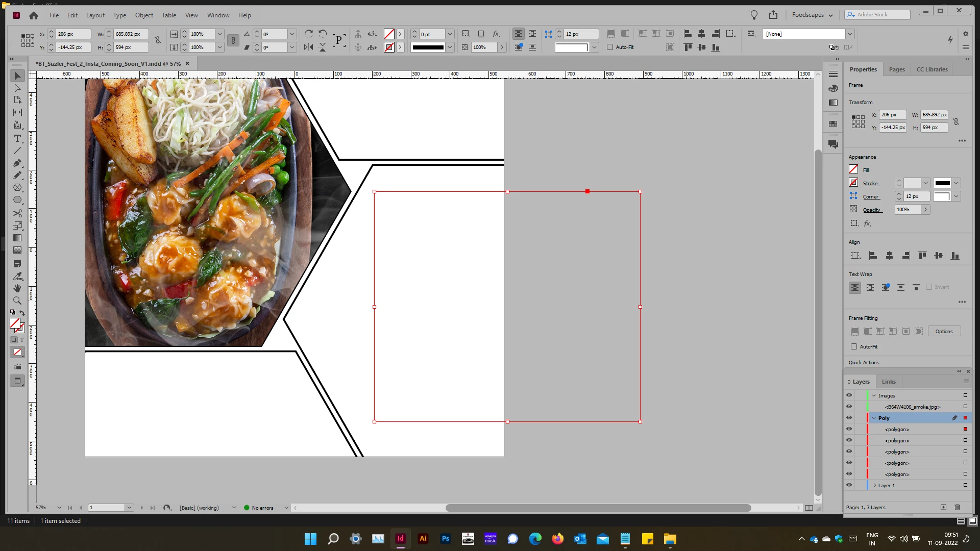Activate the Zoom tool
The width and height of the screenshot is (980, 551).
point(17,301)
